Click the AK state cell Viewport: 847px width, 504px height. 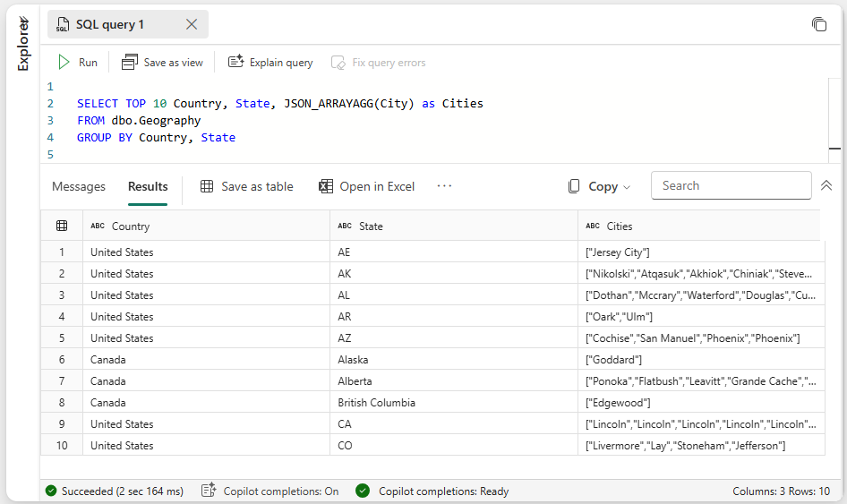tap(454, 273)
